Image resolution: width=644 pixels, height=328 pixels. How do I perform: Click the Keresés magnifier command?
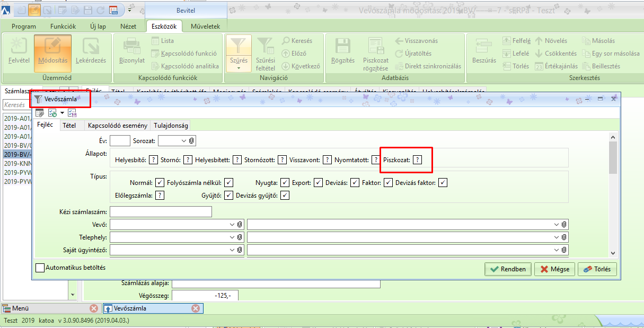tap(297, 41)
